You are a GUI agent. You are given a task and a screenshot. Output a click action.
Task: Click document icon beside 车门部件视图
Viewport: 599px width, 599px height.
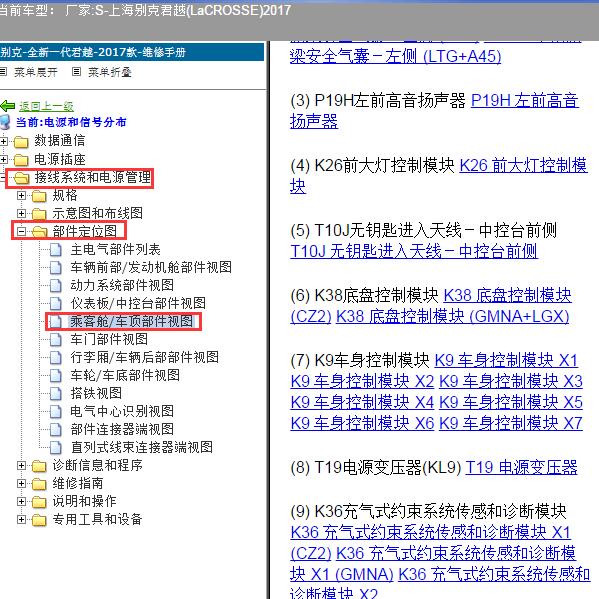pyautogui.click(x=56, y=340)
